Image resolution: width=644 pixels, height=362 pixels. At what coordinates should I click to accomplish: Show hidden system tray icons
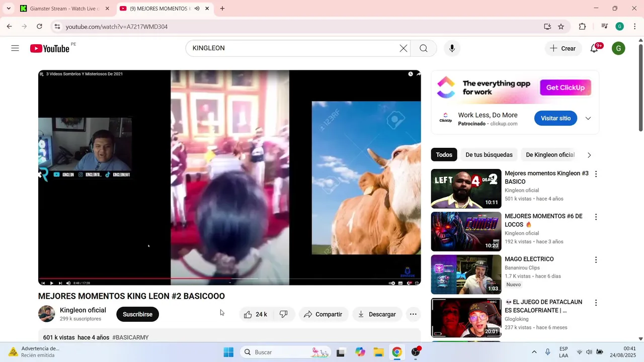coord(534,352)
